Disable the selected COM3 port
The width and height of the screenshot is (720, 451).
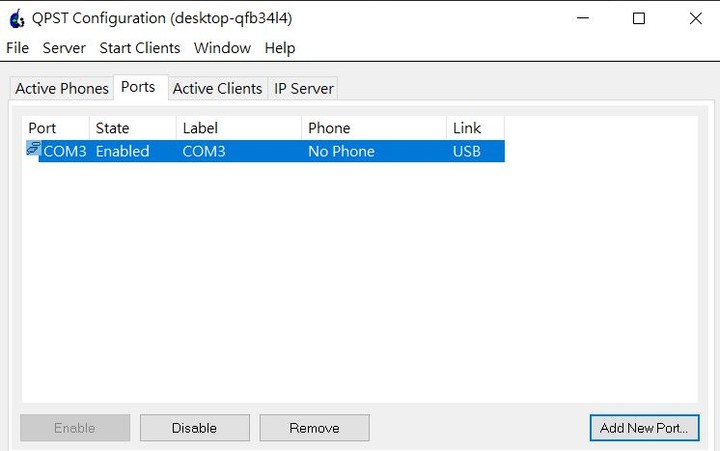195,428
